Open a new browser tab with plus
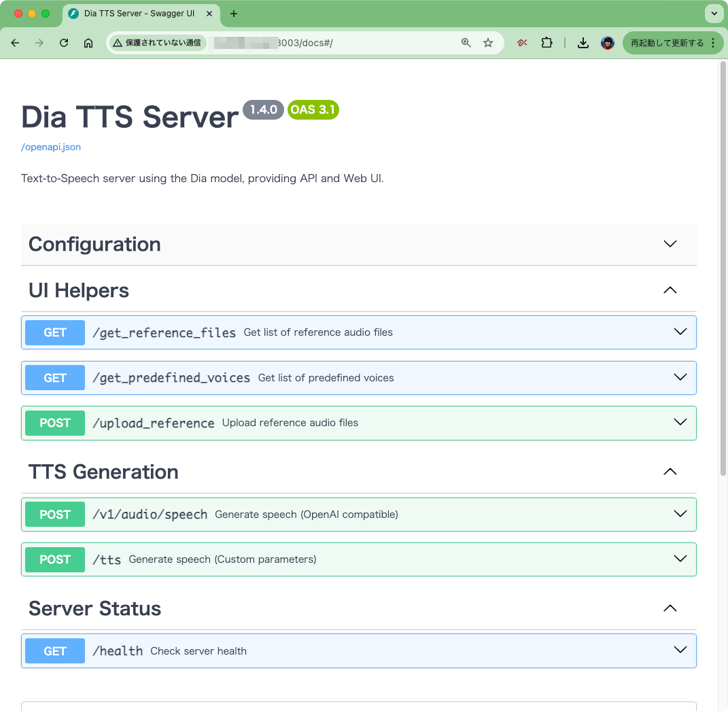The height and width of the screenshot is (711, 728). click(234, 14)
